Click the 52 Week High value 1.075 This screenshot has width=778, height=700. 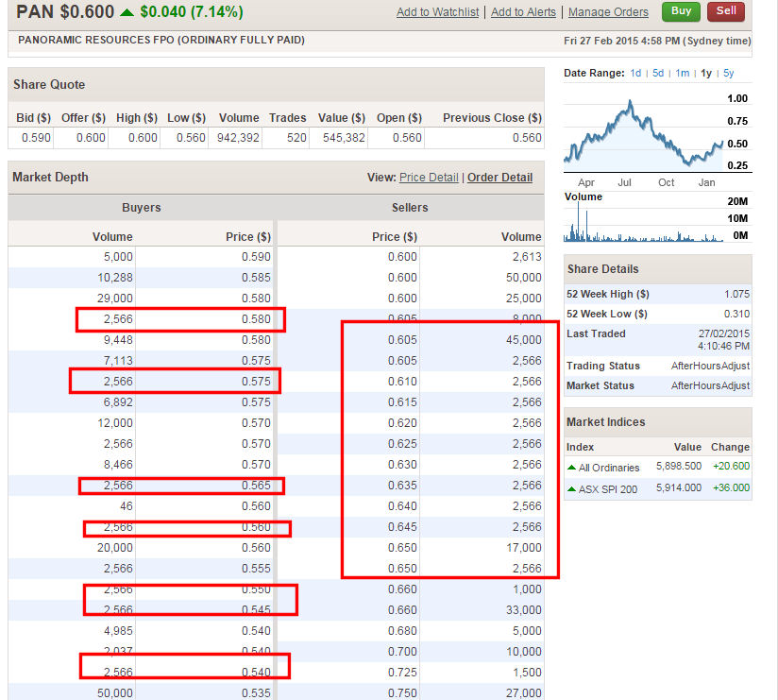736,294
